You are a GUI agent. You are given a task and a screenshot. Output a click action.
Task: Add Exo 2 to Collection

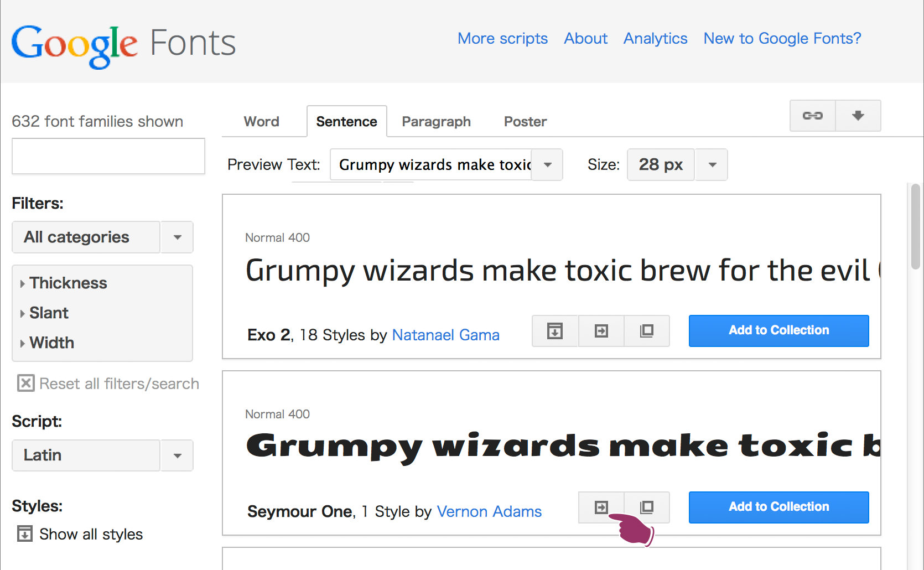tap(778, 331)
